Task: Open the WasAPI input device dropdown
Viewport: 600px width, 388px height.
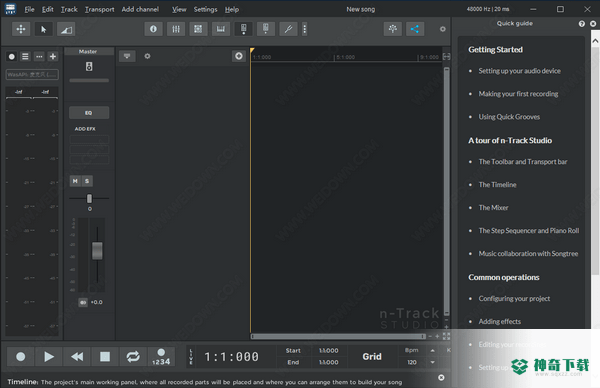Action: pos(32,74)
